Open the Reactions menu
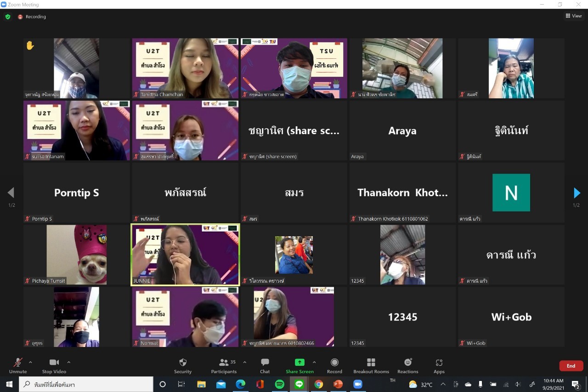This screenshot has height=392, width=588. pos(407,365)
